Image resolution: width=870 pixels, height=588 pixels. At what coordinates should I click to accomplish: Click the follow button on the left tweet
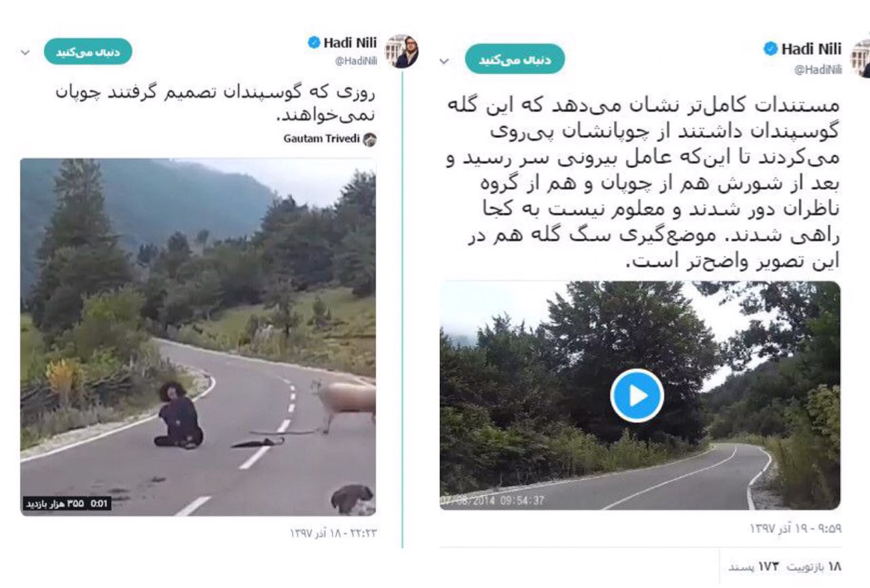coord(88,52)
